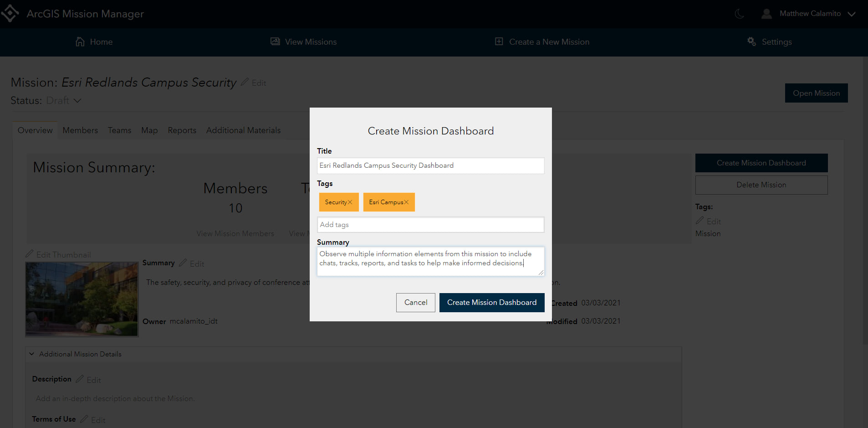Screen dimensions: 868x428
Task: Open Matthew Calamito account dropdown arrow
Action: tap(852, 14)
